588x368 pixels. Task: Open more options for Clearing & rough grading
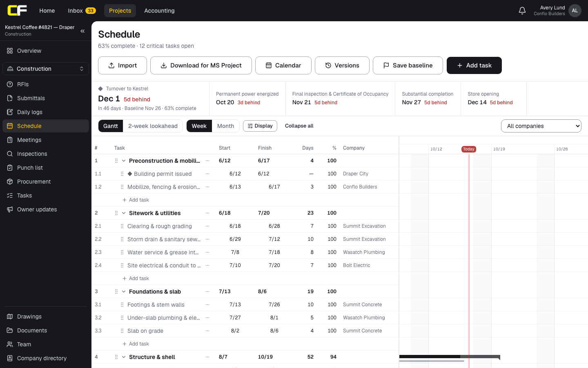point(207,226)
